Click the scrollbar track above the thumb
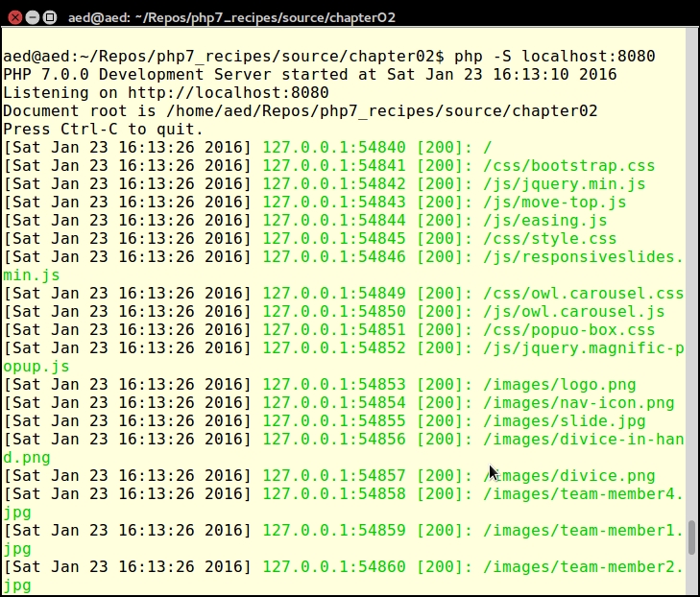This screenshot has height=597, width=700. [691, 288]
